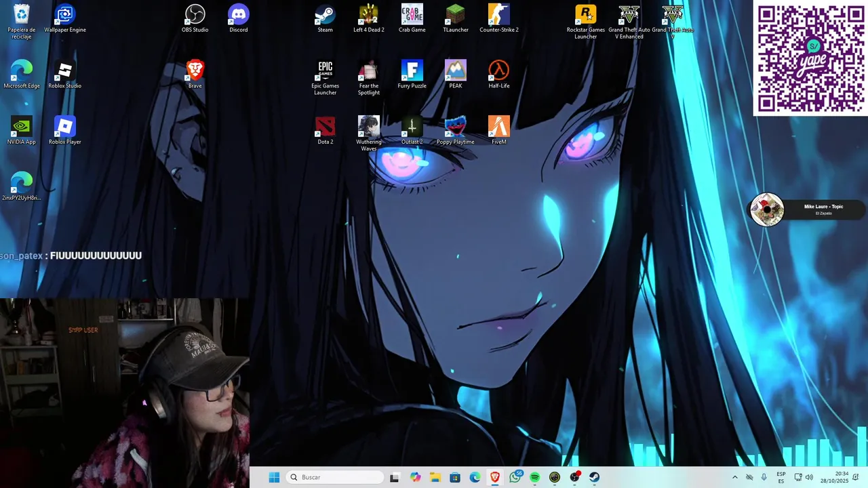This screenshot has width=868, height=488.
Task: Select the NVIDIA App shortcut
Action: click(x=22, y=131)
